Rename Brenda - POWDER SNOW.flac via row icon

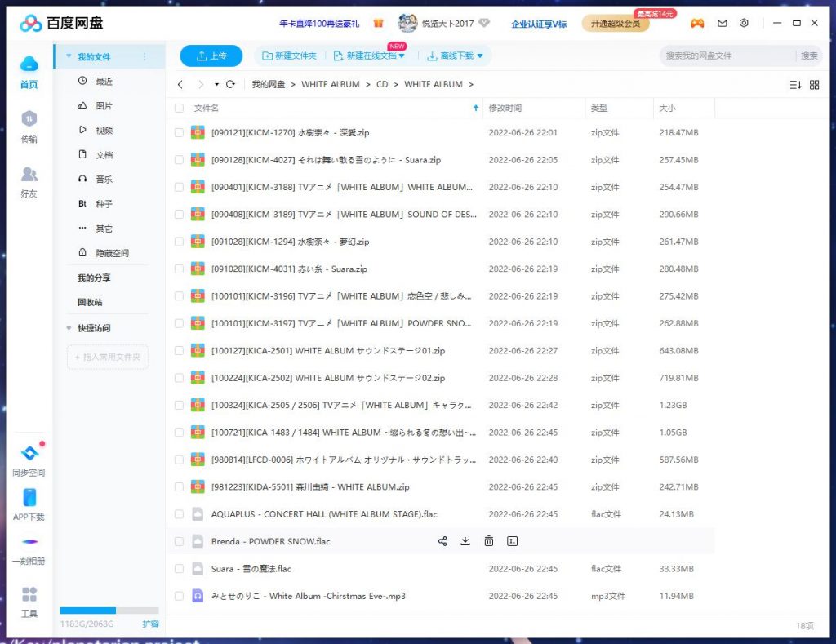pyautogui.click(x=512, y=541)
